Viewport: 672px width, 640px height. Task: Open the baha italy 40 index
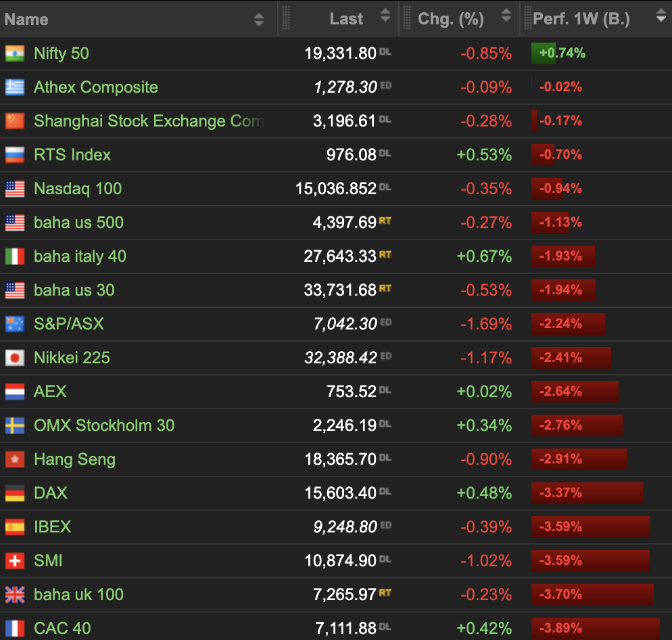tap(80, 256)
